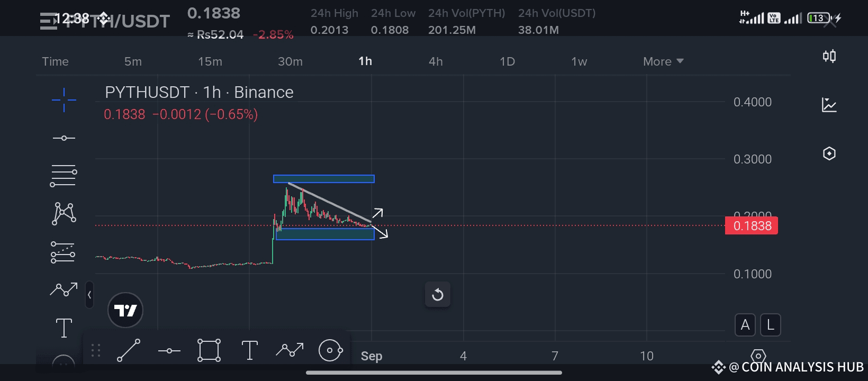Open the indicators chart icon
This screenshot has width=868, height=381.
(x=829, y=105)
